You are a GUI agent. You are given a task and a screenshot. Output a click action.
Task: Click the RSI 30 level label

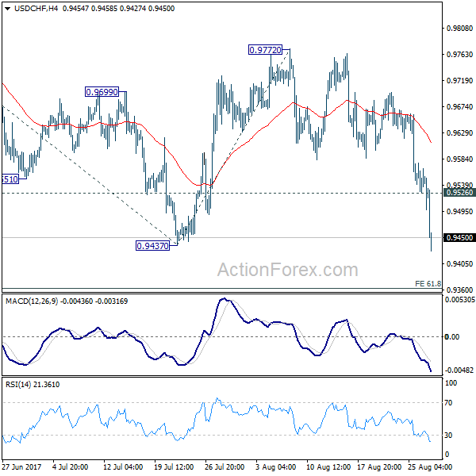[448, 436]
